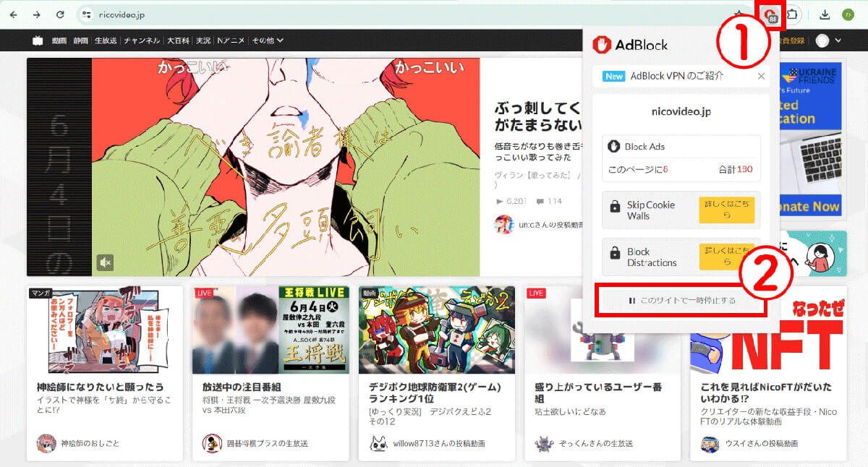
Task: Open 詳しくはこちら for Skip Cookie Walls
Action: [726, 210]
